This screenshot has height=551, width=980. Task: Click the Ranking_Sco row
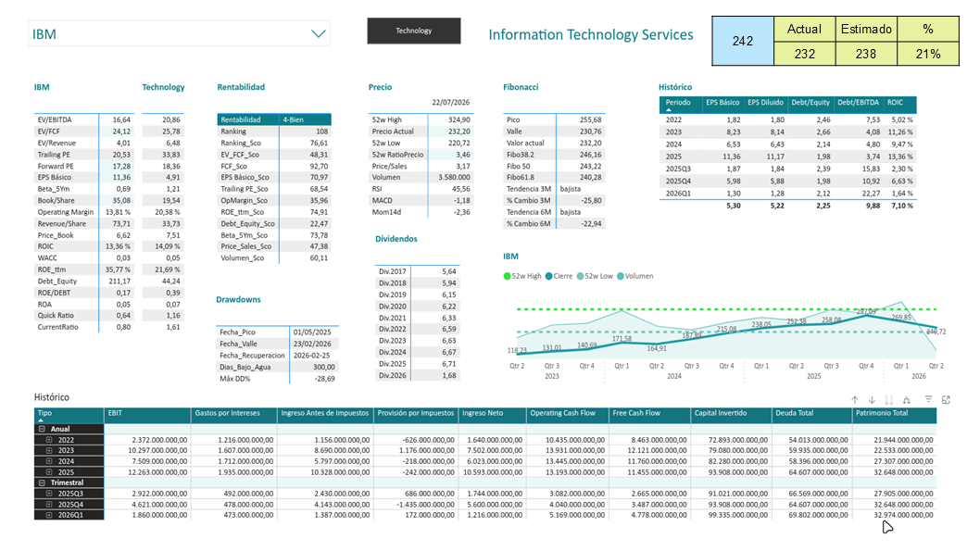pos(274,143)
